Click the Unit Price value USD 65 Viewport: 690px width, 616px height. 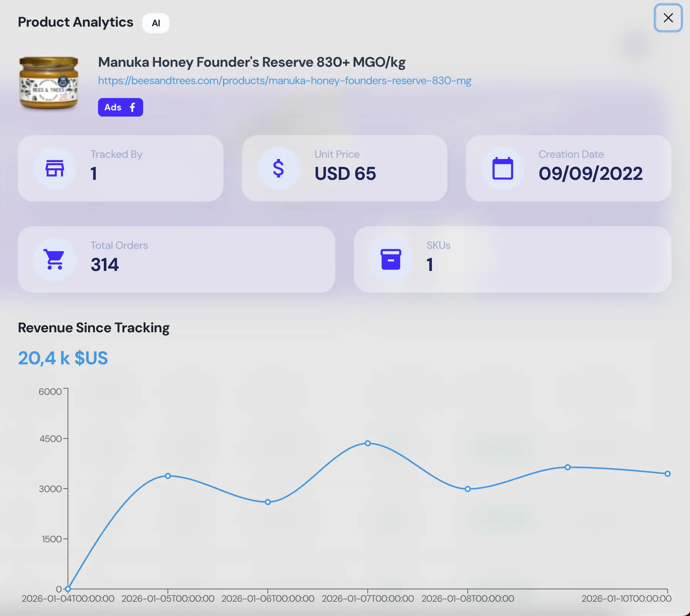pyautogui.click(x=345, y=174)
